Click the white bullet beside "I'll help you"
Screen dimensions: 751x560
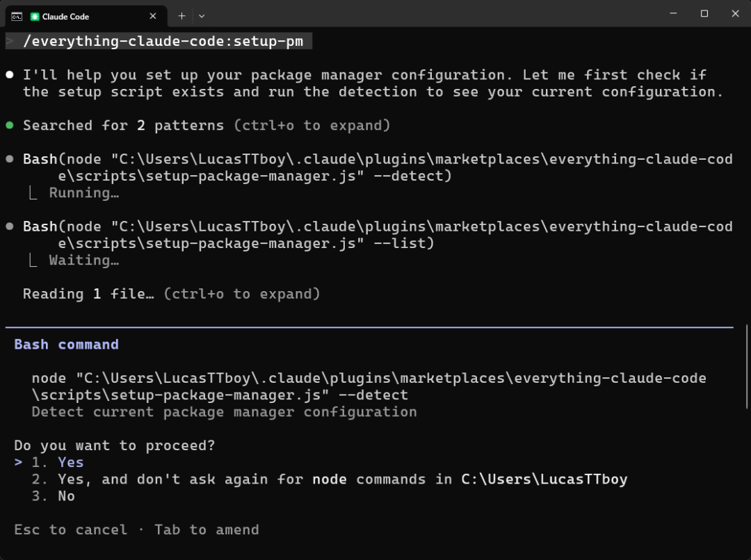pyautogui.click(x=10, y=74)
